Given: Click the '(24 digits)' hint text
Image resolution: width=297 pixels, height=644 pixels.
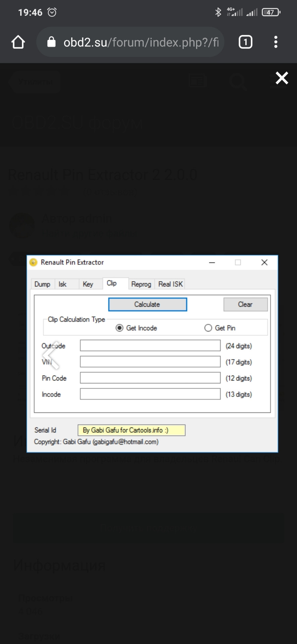Looking at the screenshot, I should pos(239,346).
